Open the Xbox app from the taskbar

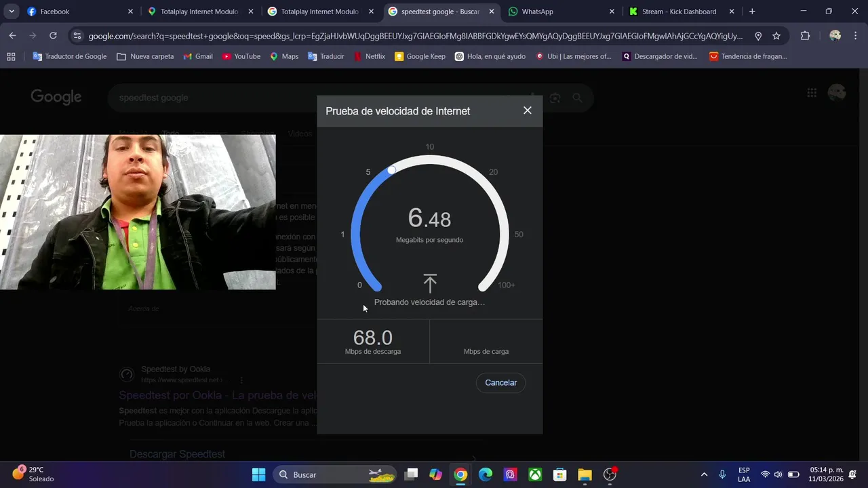click(x=535, y=474)
